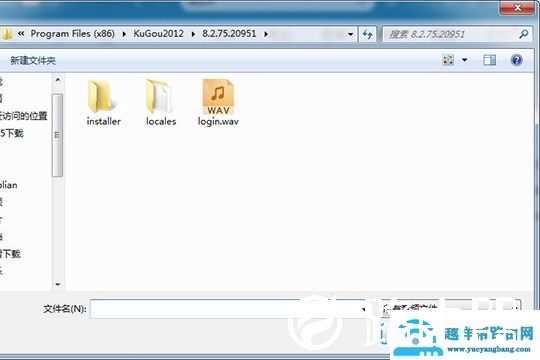Select the 访问的位置 sidebar item
This screenshot has height=360, width=540.
(x=23, y=116)
